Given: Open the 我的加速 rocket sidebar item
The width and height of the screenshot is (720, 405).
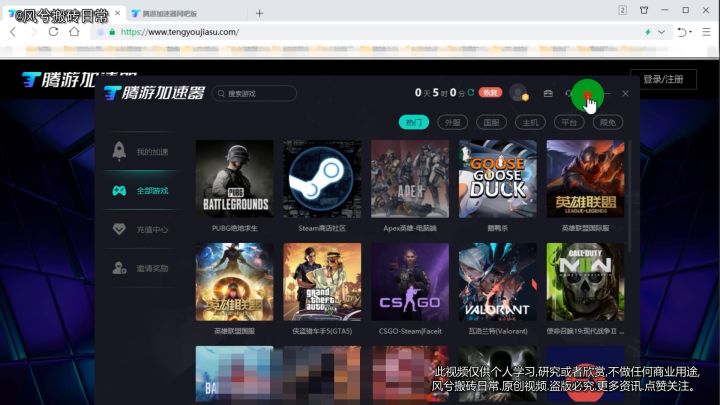Looking at the screenshot, I should [x=140, y=152].
